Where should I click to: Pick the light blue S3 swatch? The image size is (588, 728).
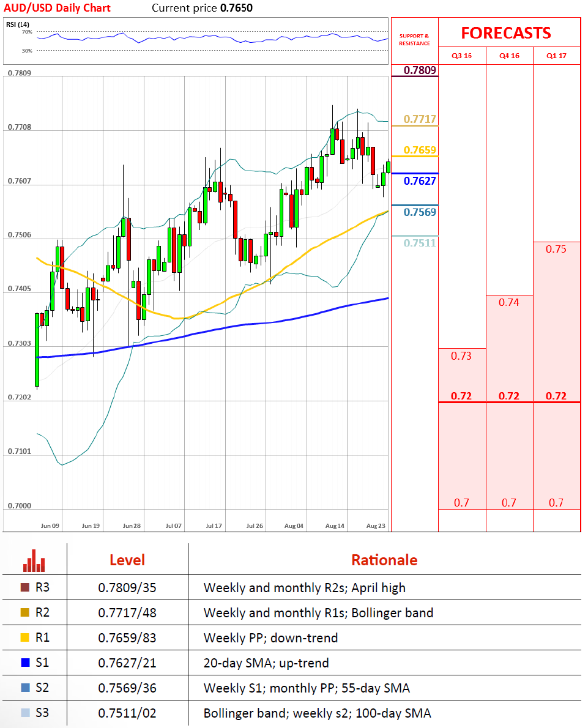coord(25,713)
